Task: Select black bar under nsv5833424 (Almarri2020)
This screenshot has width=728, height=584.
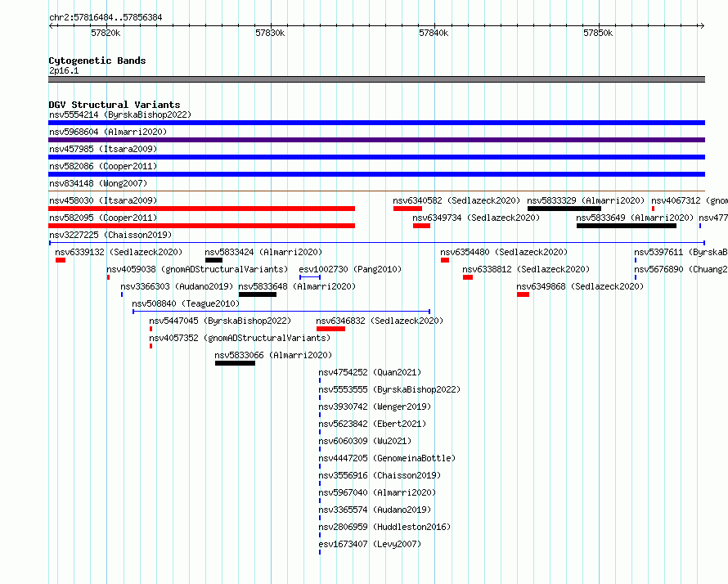Action: click(x=213, y=260)
